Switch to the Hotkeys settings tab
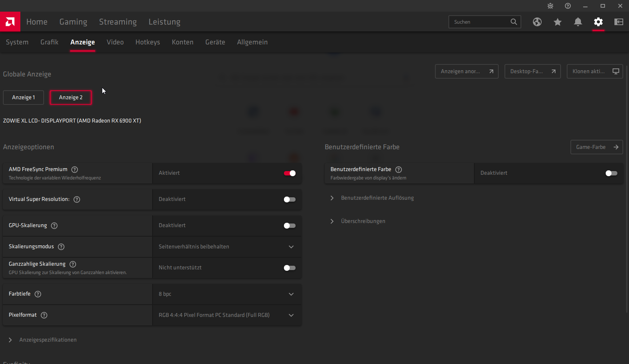The height and width of the screenshot is (364, 629). point(148,42)
